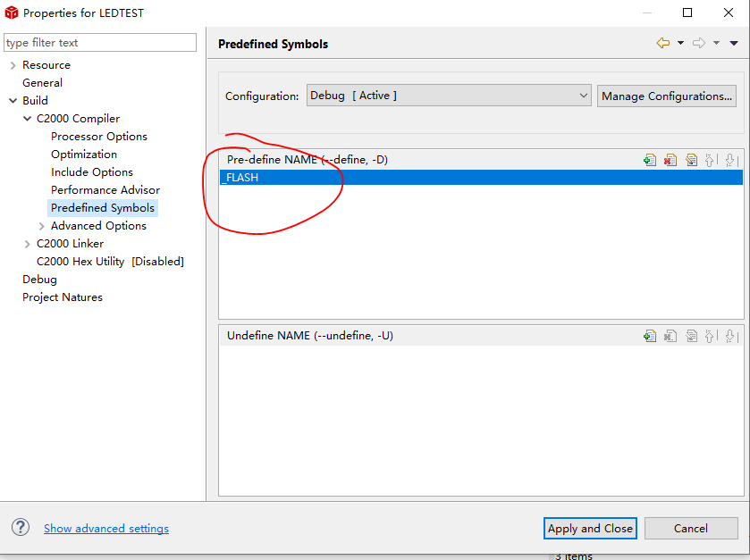This screenshot has width=750, height=560.
Task: Expand Advanced Options in the tree
Action: click(41, 226)
